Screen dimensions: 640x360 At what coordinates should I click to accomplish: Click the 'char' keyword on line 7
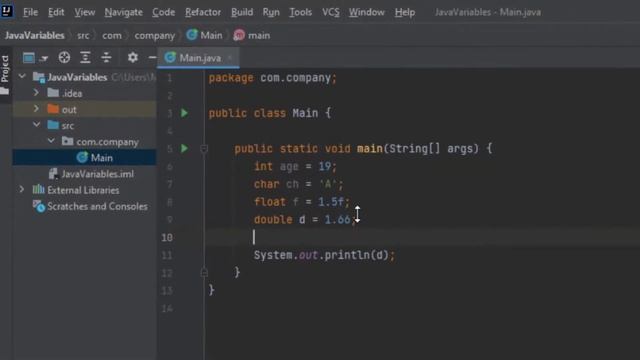click(267, 184)
